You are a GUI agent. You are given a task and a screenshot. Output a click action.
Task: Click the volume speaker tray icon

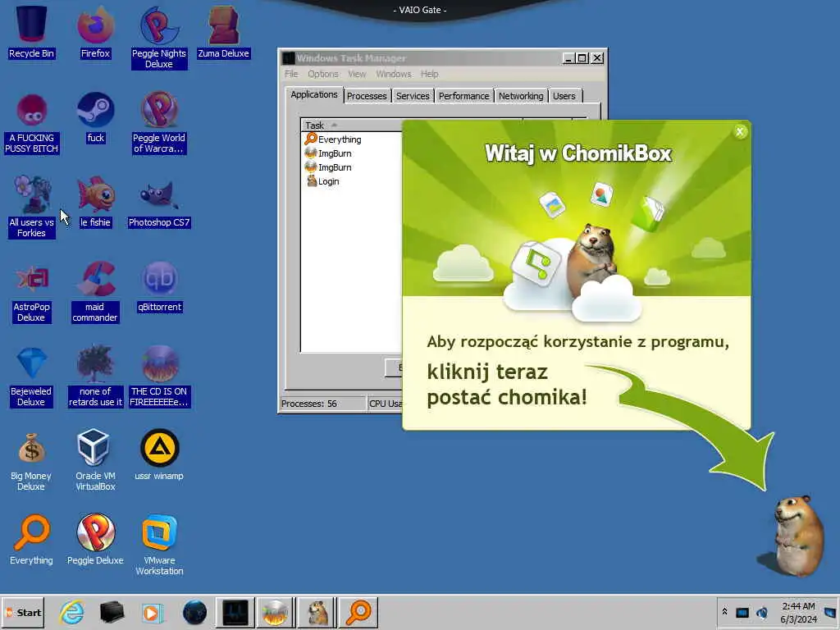point(761,612)
